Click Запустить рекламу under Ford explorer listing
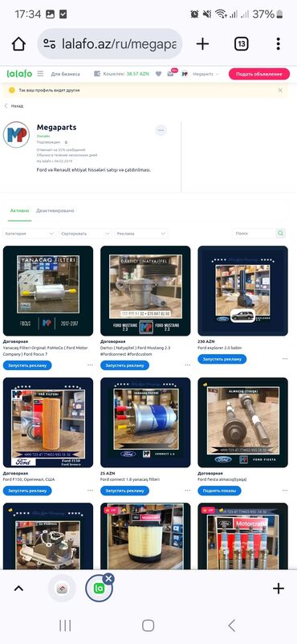 point(222,359)
